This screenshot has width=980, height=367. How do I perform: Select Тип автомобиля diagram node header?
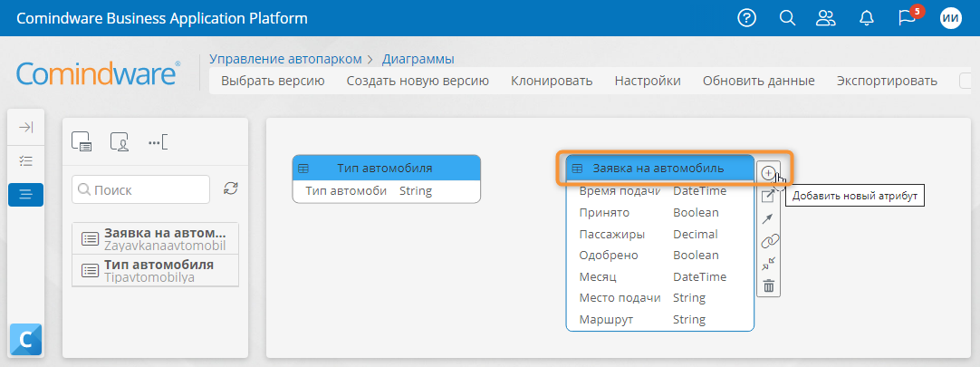click(386, 169)
